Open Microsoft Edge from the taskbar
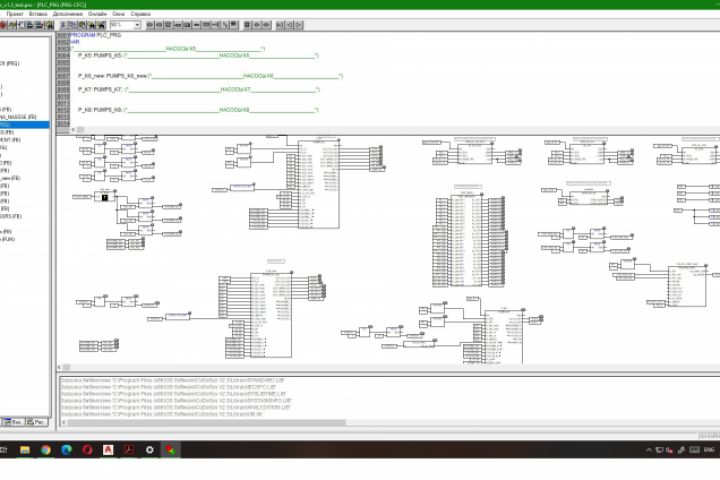720x480 pixels. 67,450
